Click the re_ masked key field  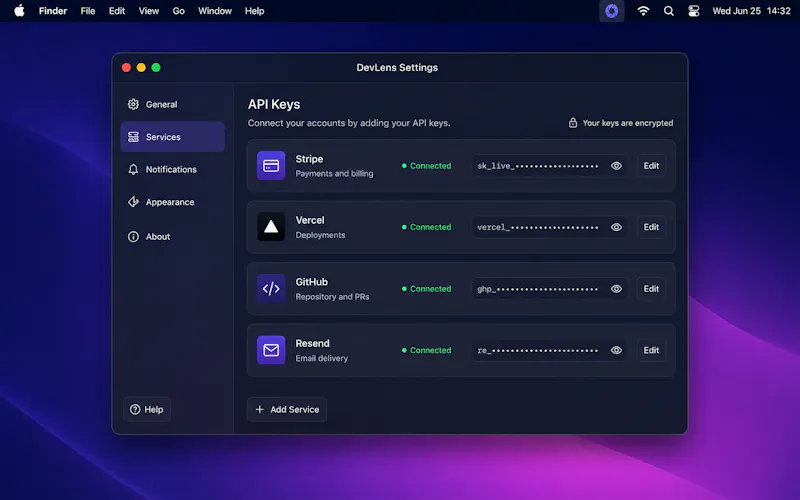pyautogui.click(x=549, y=350)
